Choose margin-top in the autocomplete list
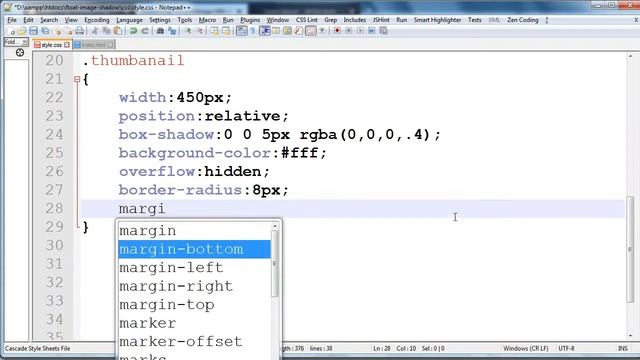 [x=194, y=304]
